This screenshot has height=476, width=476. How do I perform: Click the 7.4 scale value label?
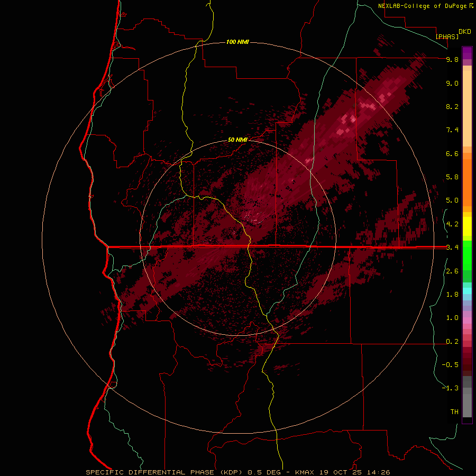click(x=452, y=130)
